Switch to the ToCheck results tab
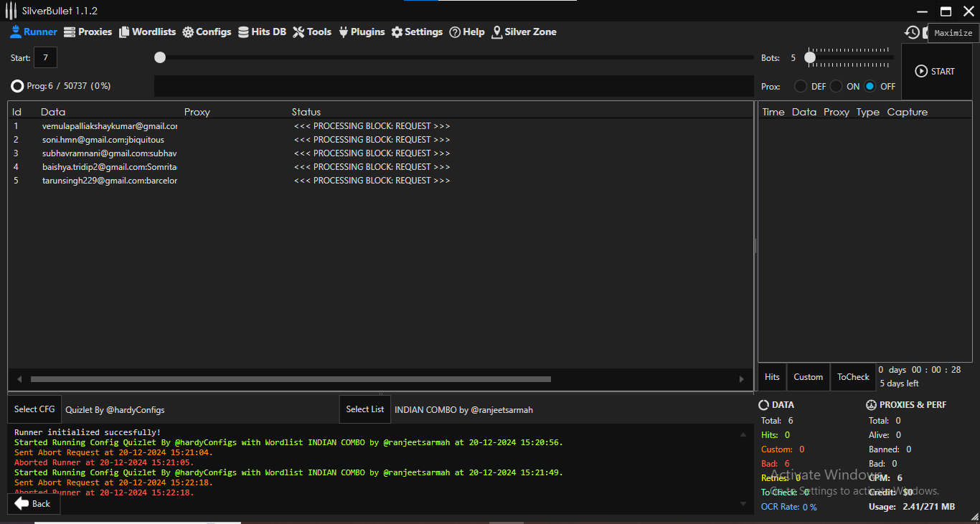This screenshot has width=980, height=524. tap(853, 377)
